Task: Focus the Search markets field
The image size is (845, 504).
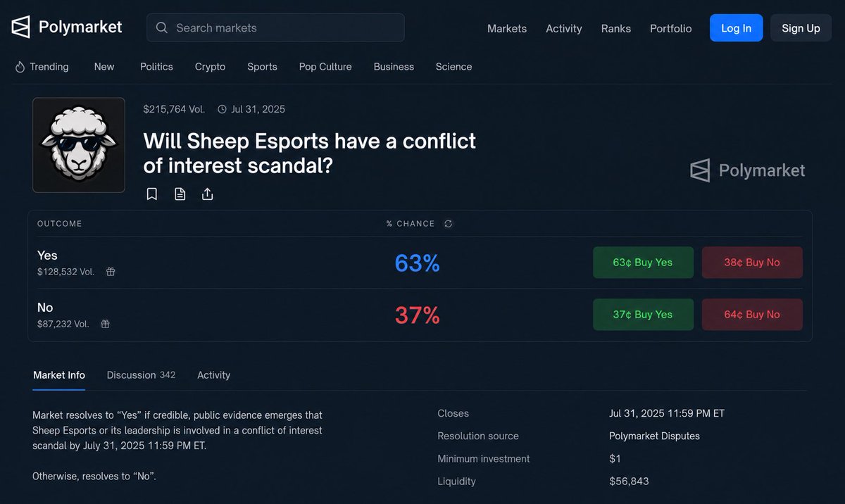Action: (x=275, y=28)
